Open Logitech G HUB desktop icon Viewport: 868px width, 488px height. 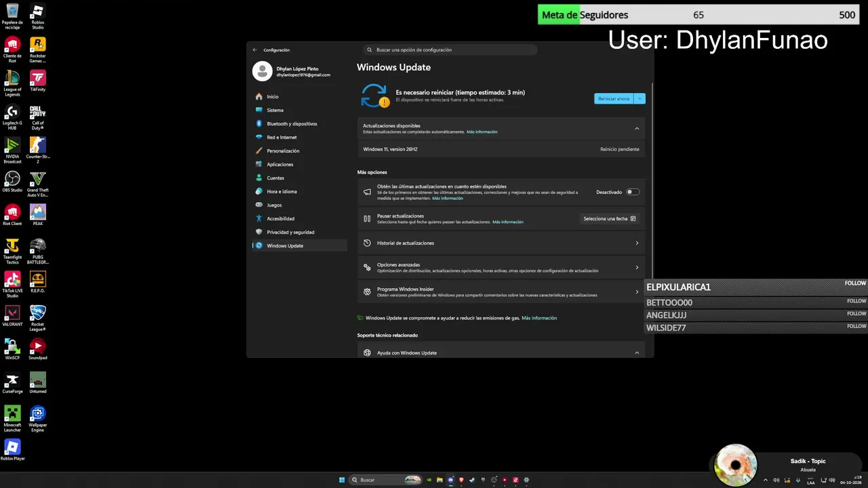tap(12, 117)
